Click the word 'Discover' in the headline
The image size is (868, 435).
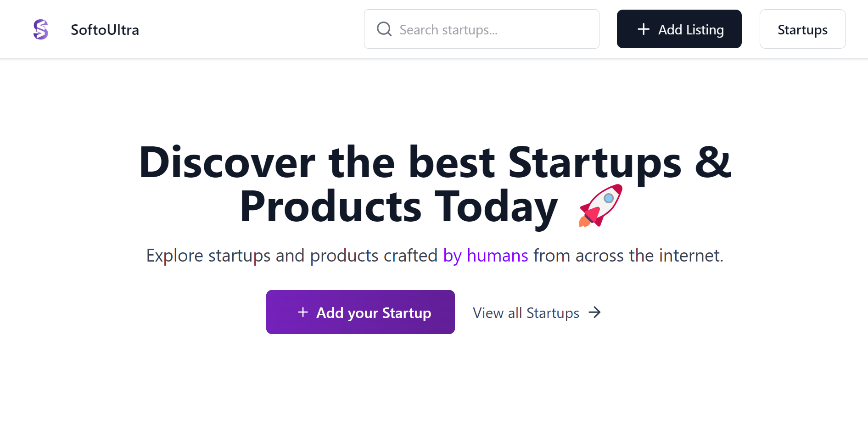click(227, 162)
